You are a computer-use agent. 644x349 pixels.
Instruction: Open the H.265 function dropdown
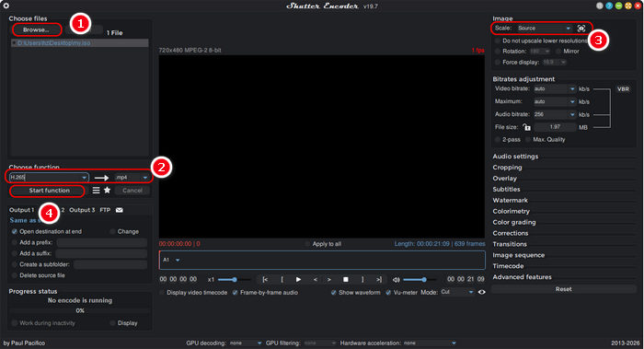tap(49, 177)
